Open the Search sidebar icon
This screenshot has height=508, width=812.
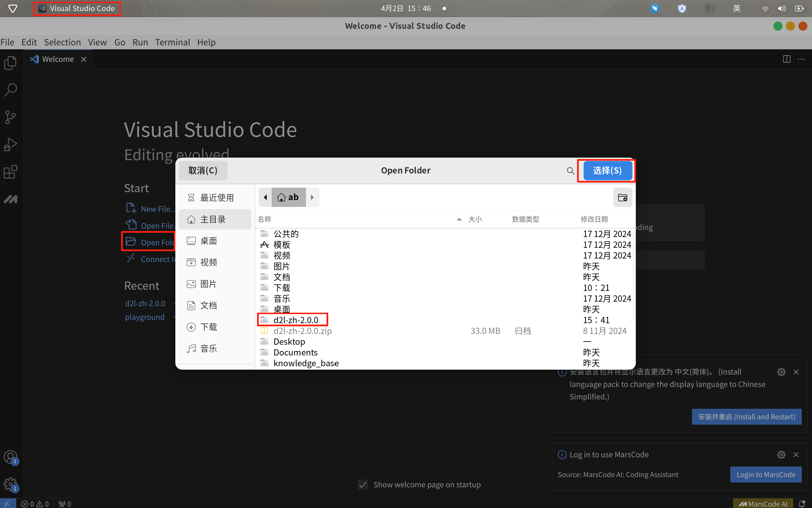point(10,90)
